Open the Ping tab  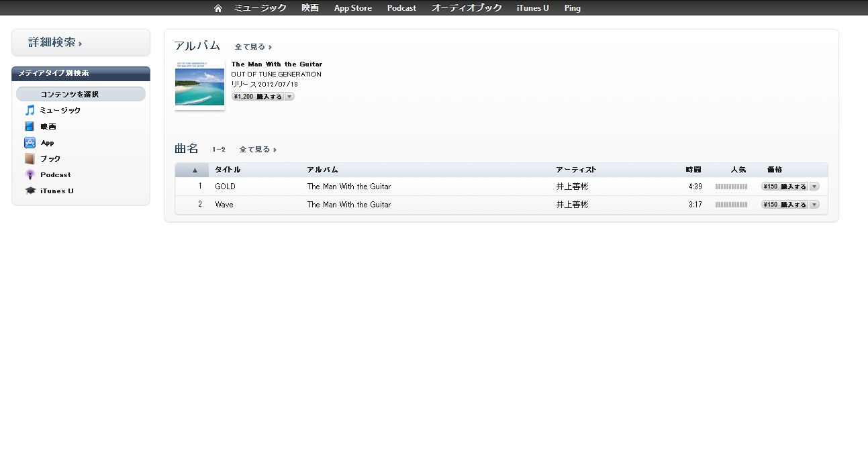(573, 8)
